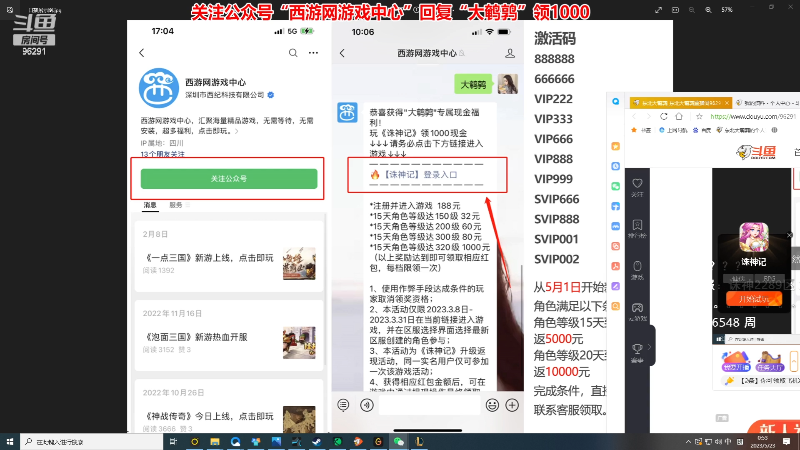The width and height of the screenshot is (800, 450).
Task: Open the three-dot more menu on profile page
Action: [x=313, y=53]
